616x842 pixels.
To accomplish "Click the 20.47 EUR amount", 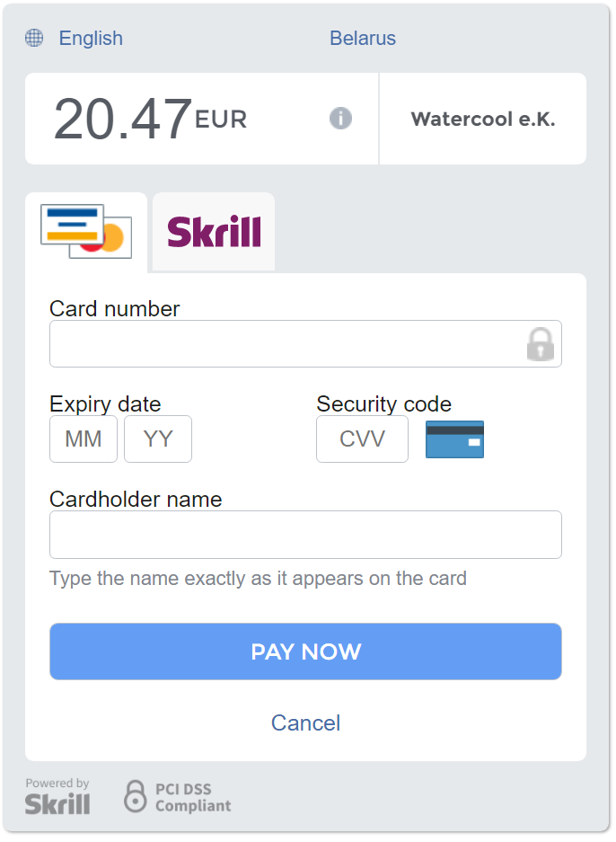I will tap(150, 119).
